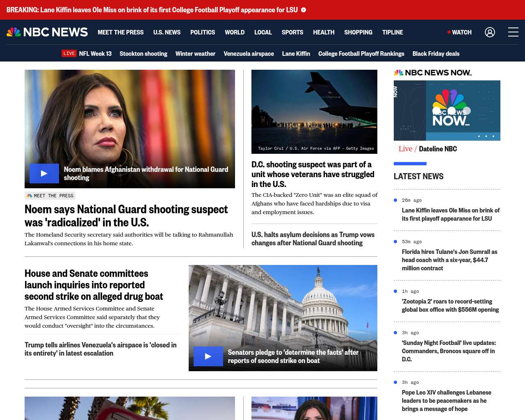Viewport: 525px width, 420px height.
Task: Click the U.S. Capitol building video thumbnail
Action: 283,318
